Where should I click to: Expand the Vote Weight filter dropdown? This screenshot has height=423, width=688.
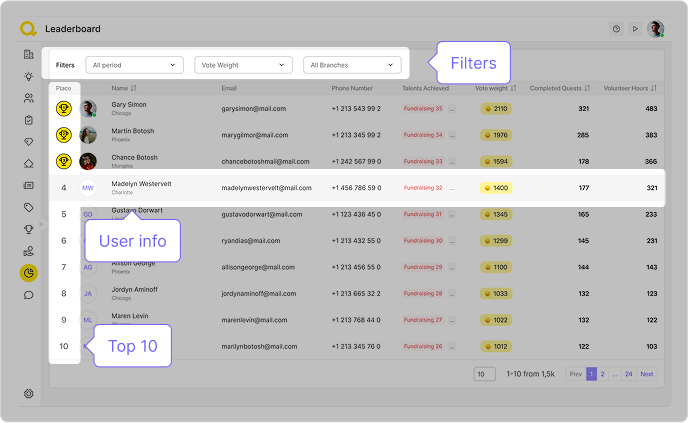(x=243, y=65)
